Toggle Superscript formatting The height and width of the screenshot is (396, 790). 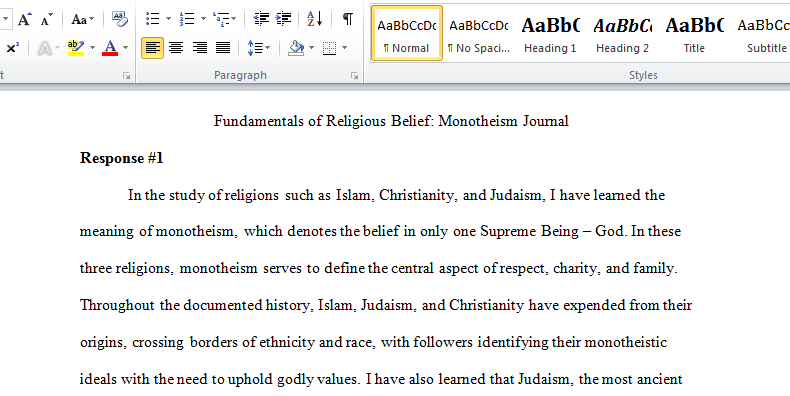[x=13, y=48]
